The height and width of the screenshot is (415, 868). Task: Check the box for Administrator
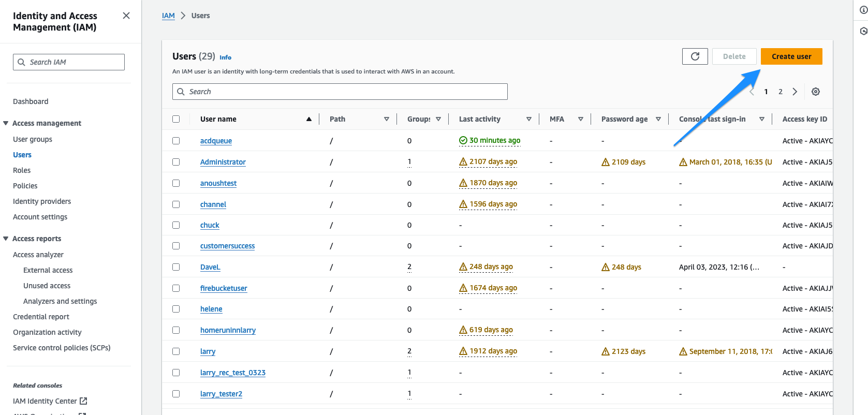176,162
